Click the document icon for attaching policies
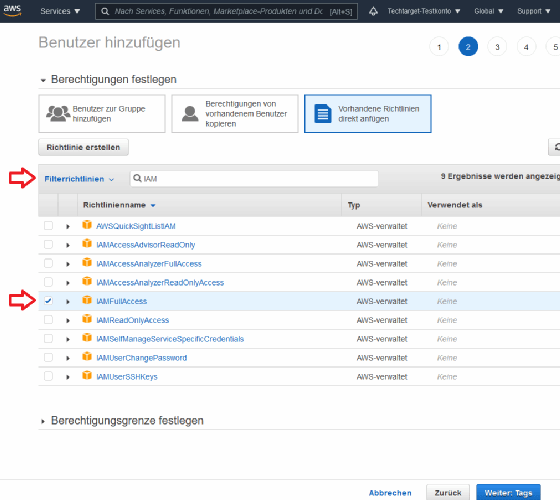Screen dimensions: 560x500 pyautogui.click(x=323, y=114)
